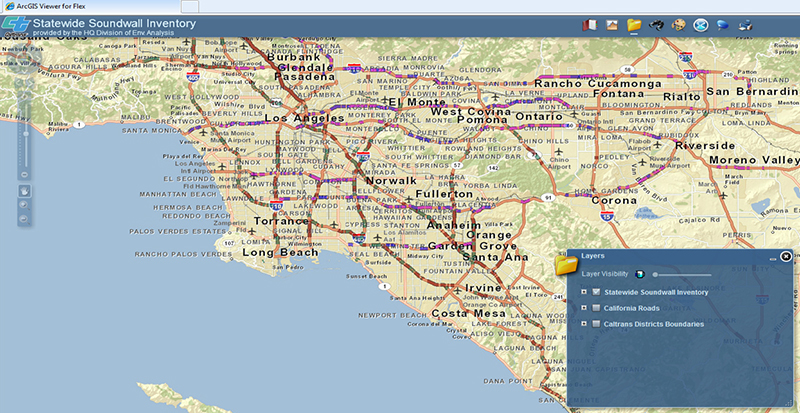This screenshot has width=800, height=413.
Task: Click the Irvine label on the map
Action: click(483, 288)
